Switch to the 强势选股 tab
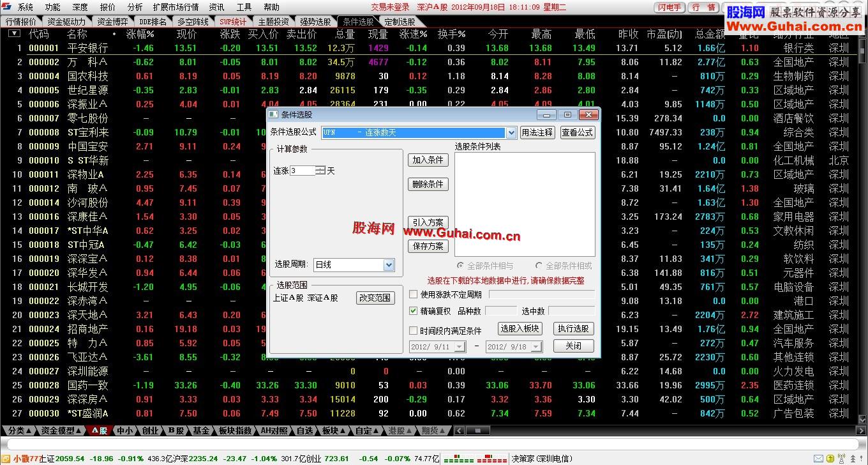The image size is (868, 465). (315, 21)
